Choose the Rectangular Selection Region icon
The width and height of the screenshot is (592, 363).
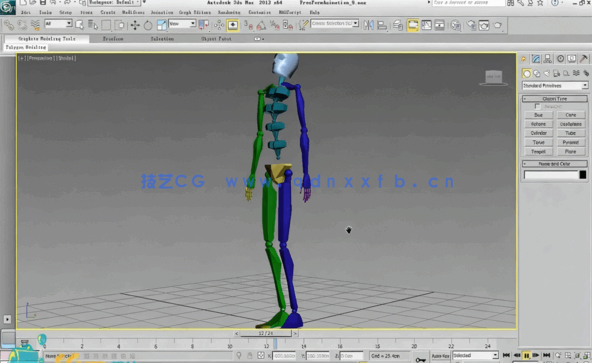(106, 25)
